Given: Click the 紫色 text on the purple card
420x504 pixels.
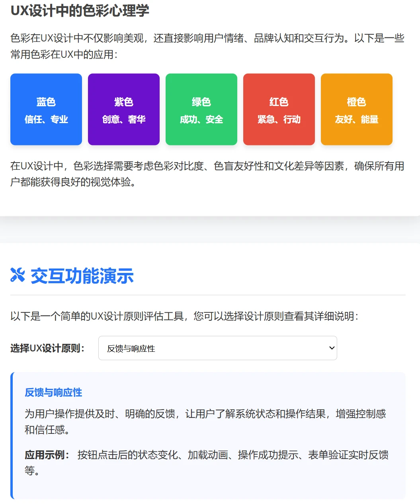Looking at the screenshot, I should click(123, 101).
